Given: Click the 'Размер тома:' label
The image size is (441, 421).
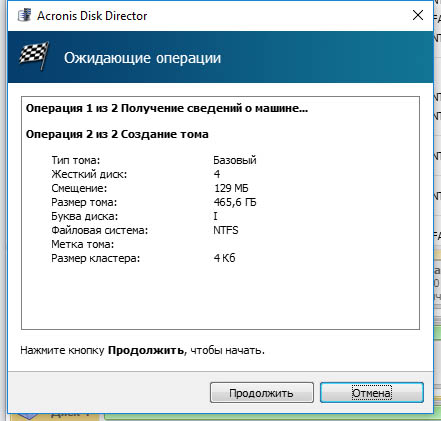Looking at the screenshot, I should point(84,202).
